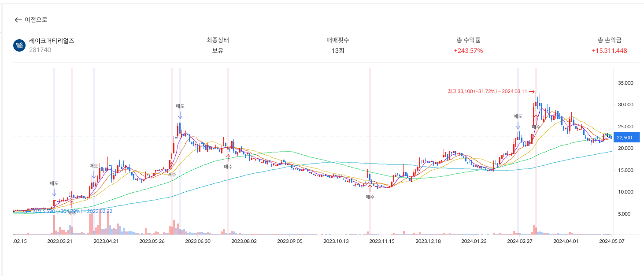Click the 2023.08.02 date label
Image resolution: width=644 pixels, height=276 pixels.
[244, 241]
